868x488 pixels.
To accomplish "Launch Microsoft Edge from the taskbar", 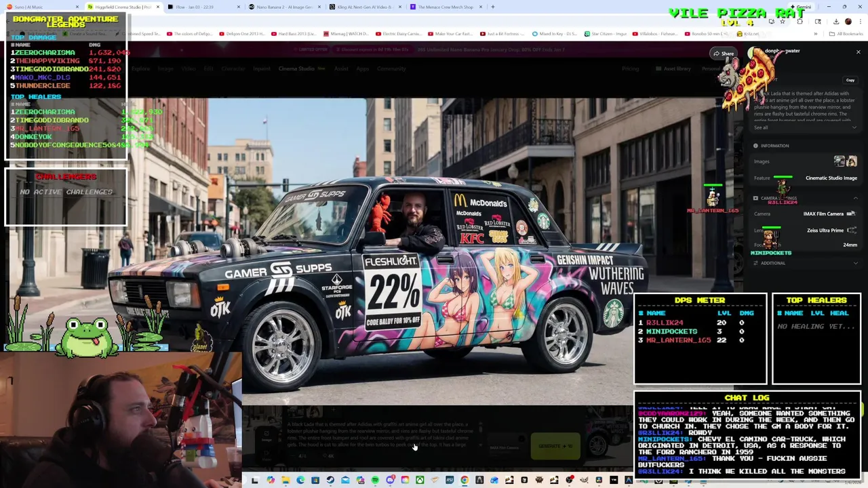I will [x=300, y=480].
